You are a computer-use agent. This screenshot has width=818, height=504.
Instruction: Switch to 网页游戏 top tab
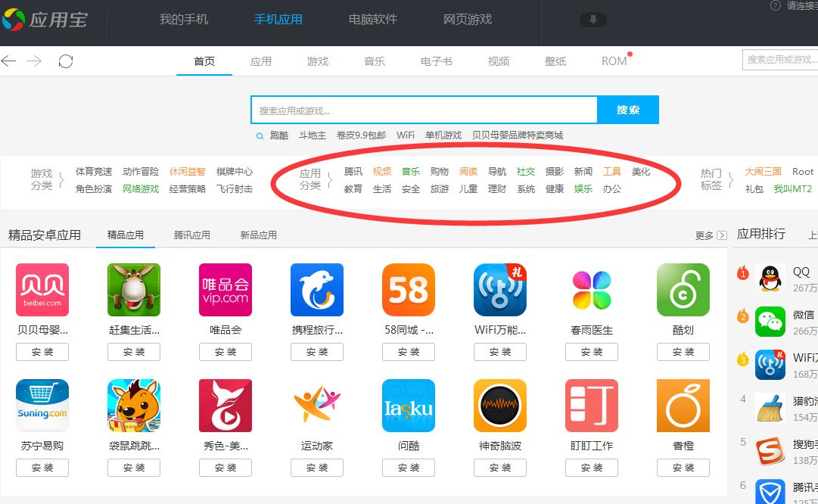tap(468, 20)
